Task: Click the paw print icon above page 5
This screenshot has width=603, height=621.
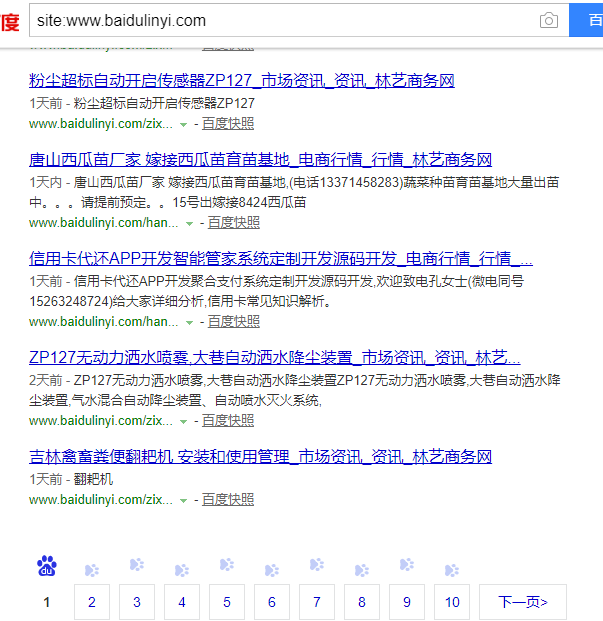Action: pyautogui.click(x=227, y=564)
